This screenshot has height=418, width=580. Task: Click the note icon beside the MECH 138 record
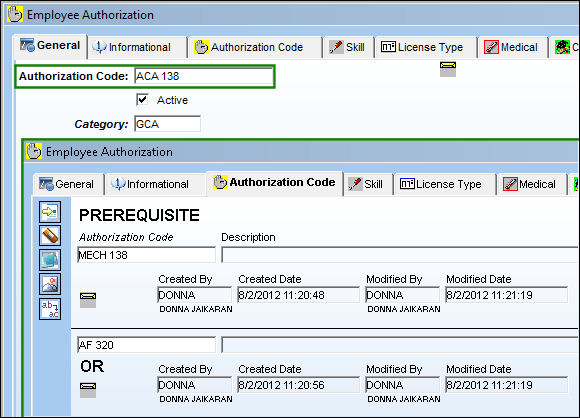pyautogui.click(x=88, y=300)
